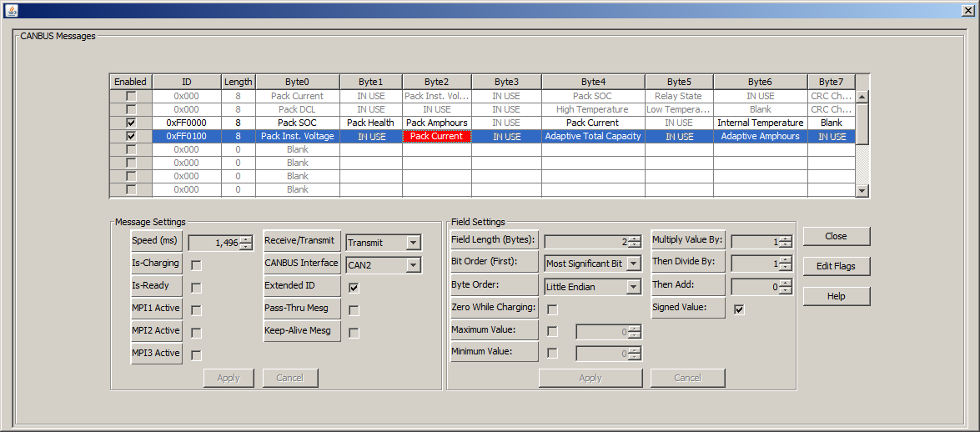Click the Java application icon in title bar
980x432 pixels.
click(x=11, y=10)
